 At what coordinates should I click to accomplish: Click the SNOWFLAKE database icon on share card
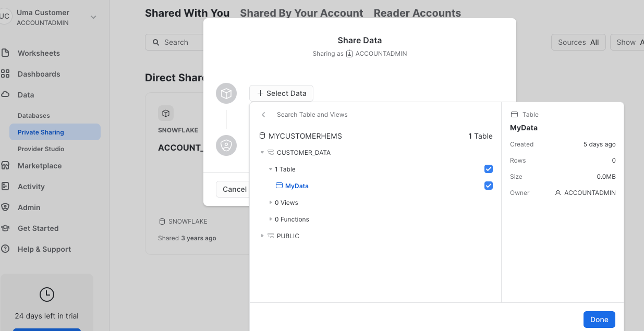pyautogui.click(x=162, y=222)
